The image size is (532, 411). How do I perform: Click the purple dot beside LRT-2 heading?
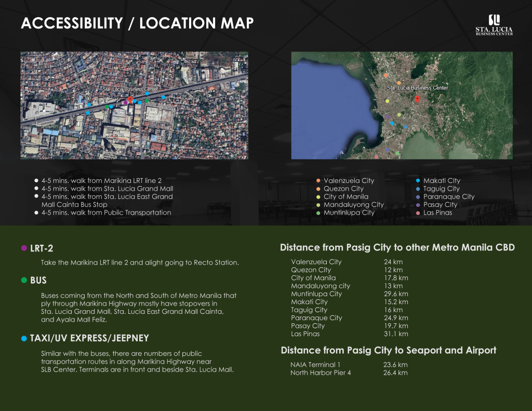[24, 248]
